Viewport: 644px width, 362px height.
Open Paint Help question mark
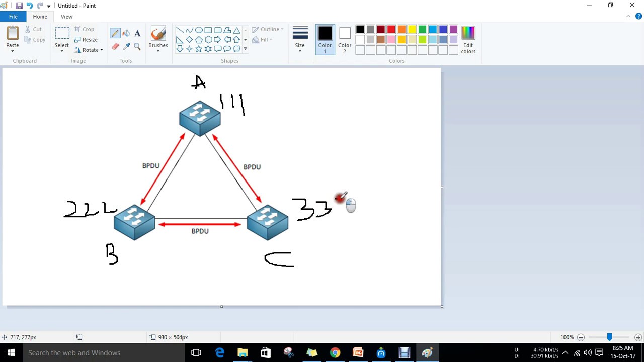pyautogui.click(x=638, y=17)
